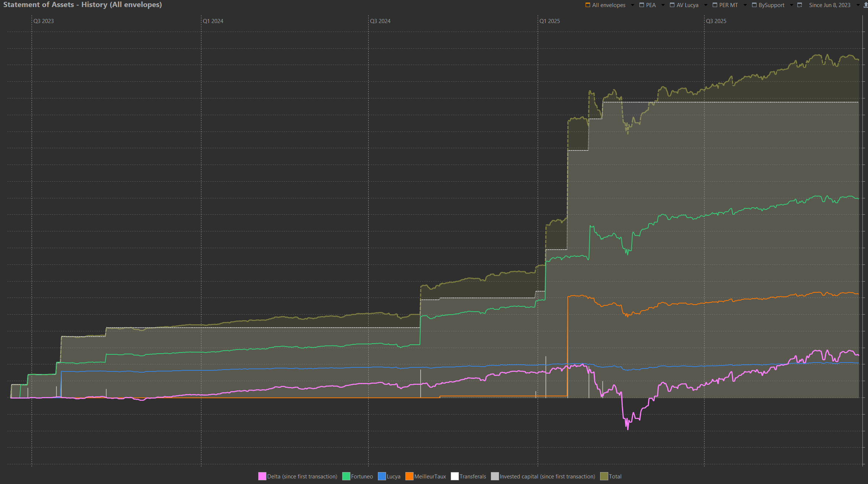Click the Since Jun 8, 2023 date range

[829, 5]
